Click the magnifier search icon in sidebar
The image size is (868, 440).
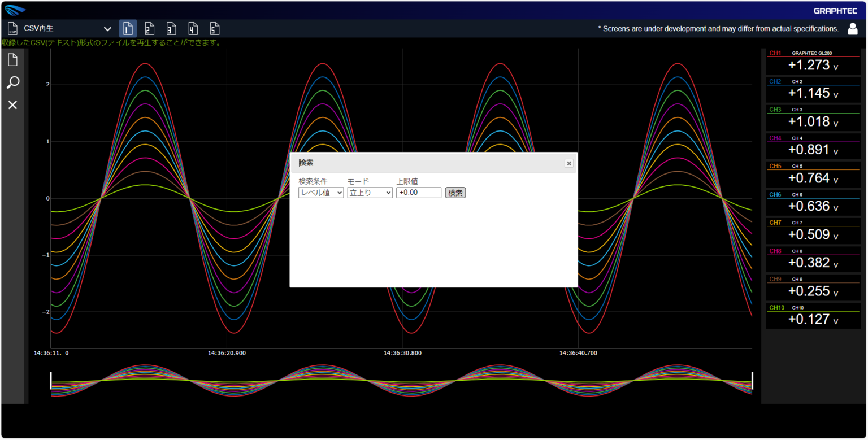12,83
